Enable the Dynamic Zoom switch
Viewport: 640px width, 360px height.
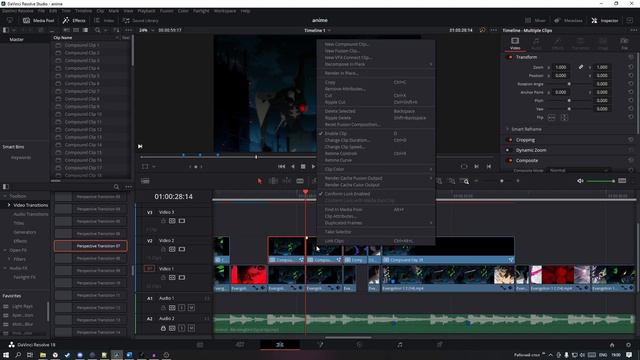(x=508, y=150)
